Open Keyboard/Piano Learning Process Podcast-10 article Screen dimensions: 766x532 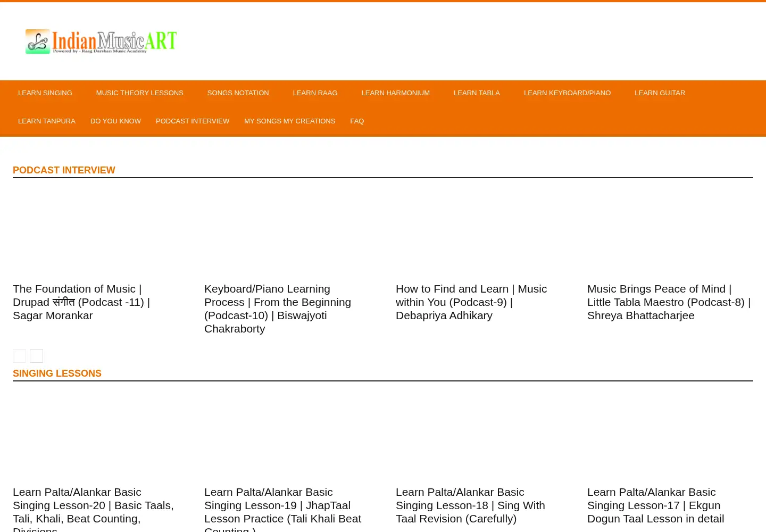pos(278,309)
